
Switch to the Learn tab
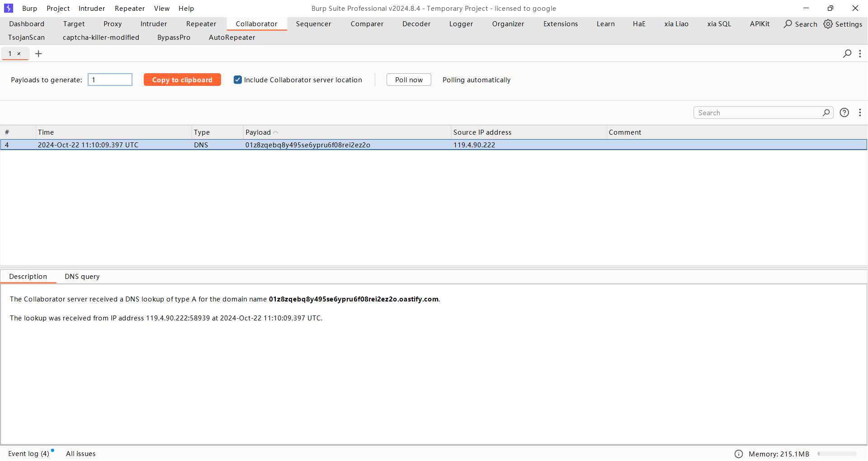tap(606, 24)
